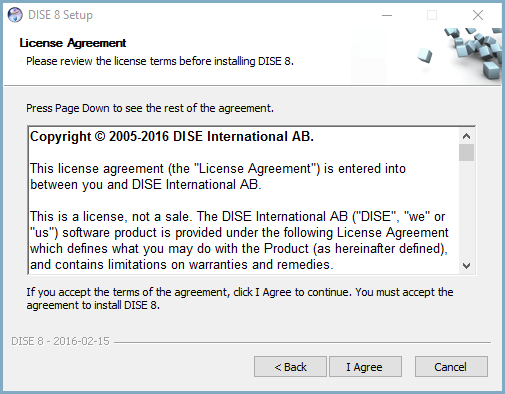Image resolution: width=505 pixels, height=394 pixels.
Task: Click the I Agree button
Action: pos(365,367)
